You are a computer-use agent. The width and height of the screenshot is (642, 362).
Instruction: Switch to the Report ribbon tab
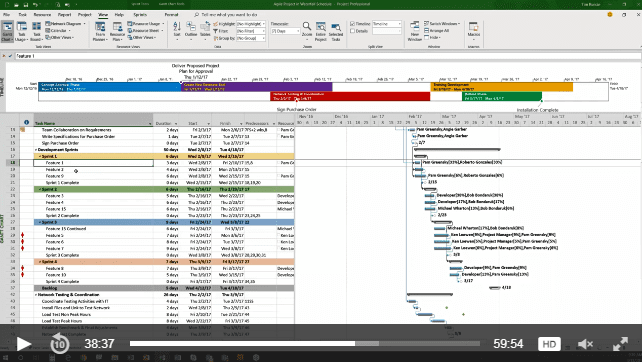coord(64,15)
